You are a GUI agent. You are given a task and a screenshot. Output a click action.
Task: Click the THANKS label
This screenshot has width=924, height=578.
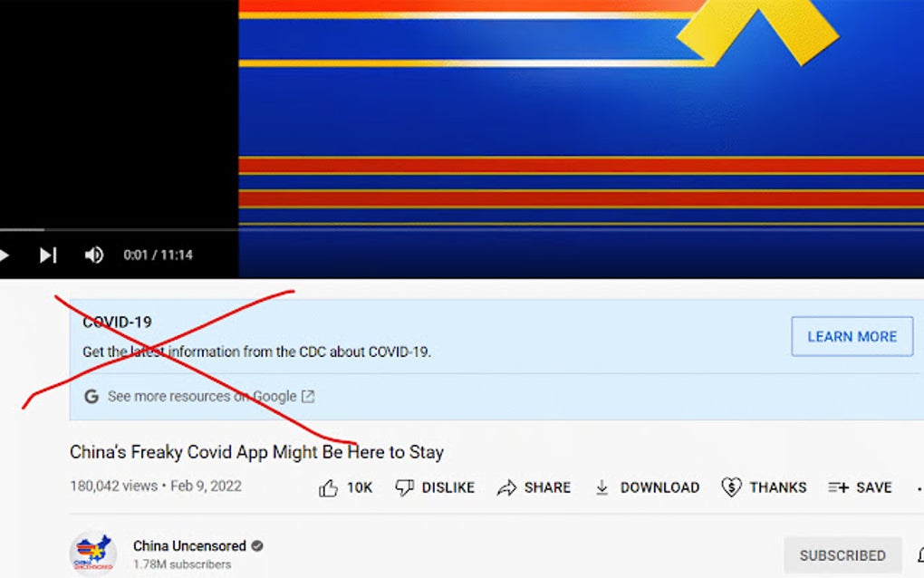click(x=778, y=487)
